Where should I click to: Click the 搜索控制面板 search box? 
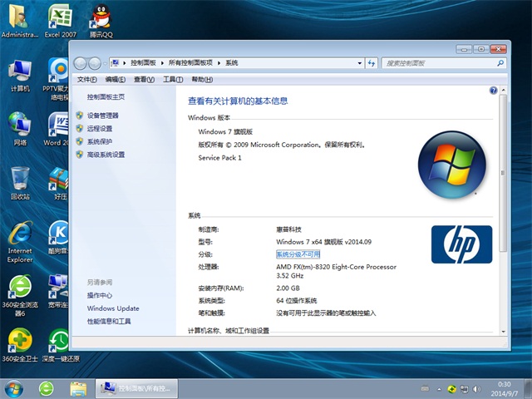click(441, 62)
